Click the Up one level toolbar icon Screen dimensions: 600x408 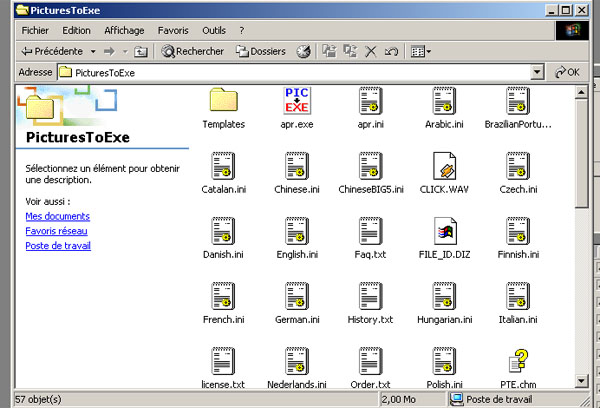coord(141,51)
